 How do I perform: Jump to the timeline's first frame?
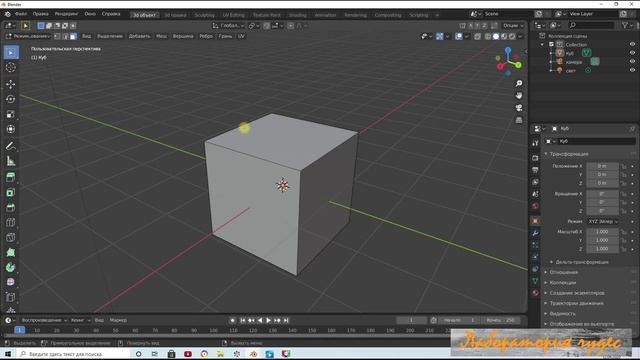tap(242, 320)
